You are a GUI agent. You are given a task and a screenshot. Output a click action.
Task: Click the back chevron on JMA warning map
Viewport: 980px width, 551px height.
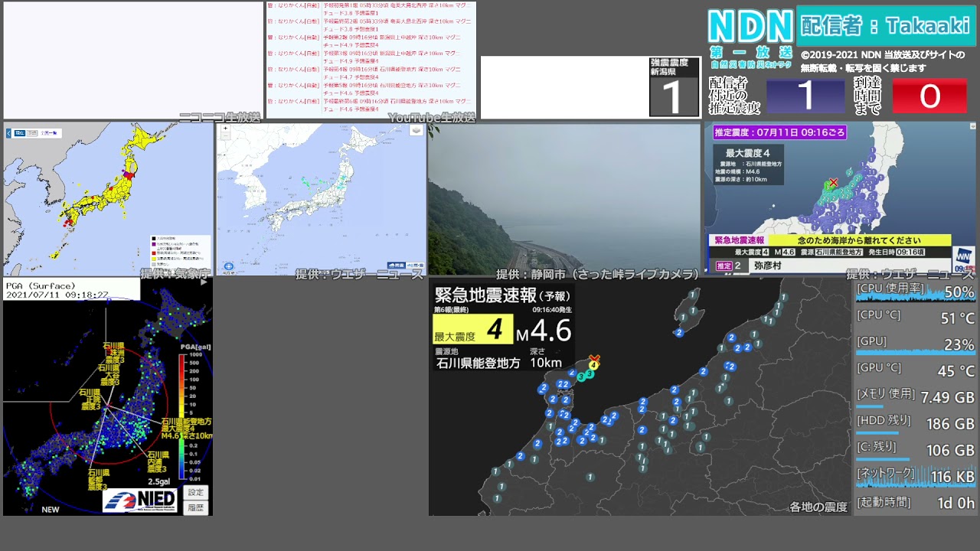(9, 133)
